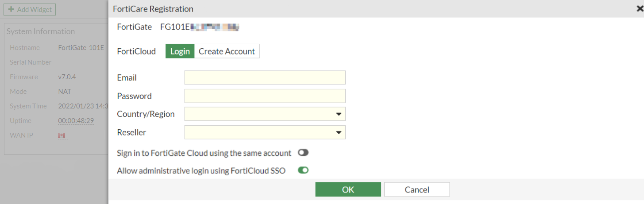Click the plus icon on Add Widget
This screenshot has width=644, height=204.
[11, 9]
